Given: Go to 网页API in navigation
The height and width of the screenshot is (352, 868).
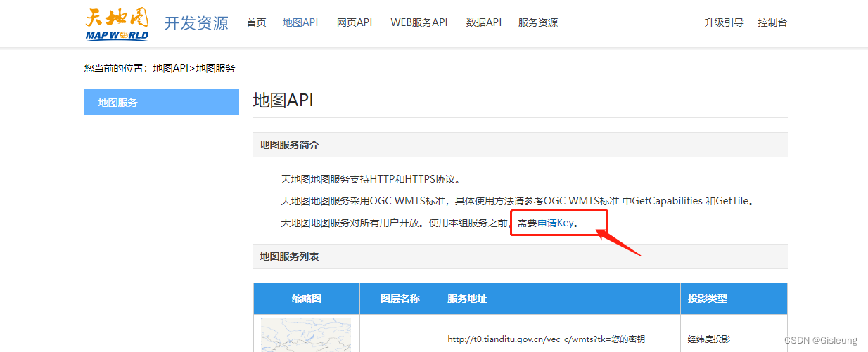Looking at the screenshot, I should coord(355,22).
